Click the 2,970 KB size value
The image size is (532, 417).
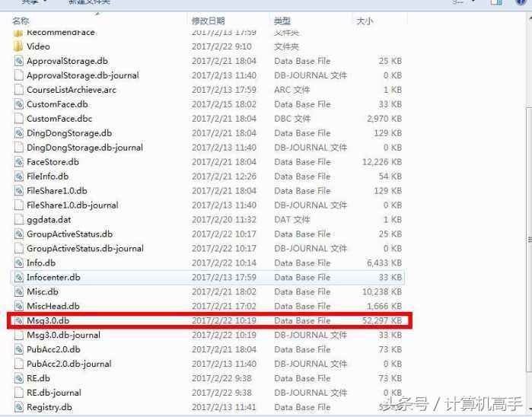click(x=384, y=119)
